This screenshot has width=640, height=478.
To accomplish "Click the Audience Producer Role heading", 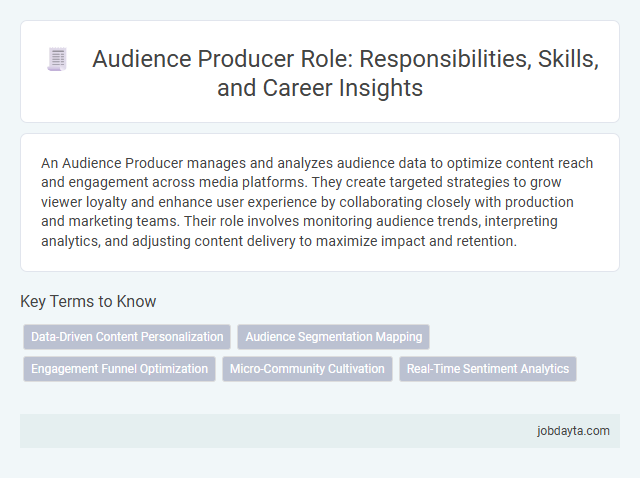I will pos(345,73).
